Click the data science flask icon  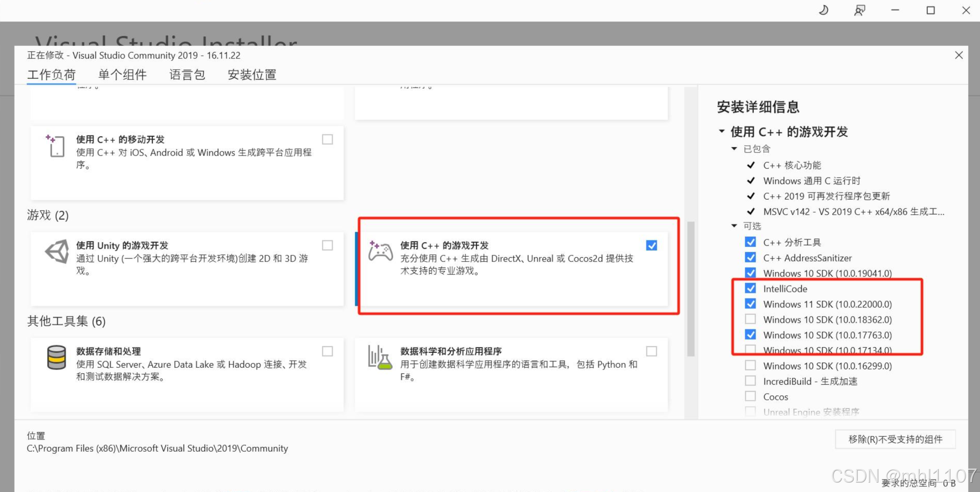click(x=380, y=358)
